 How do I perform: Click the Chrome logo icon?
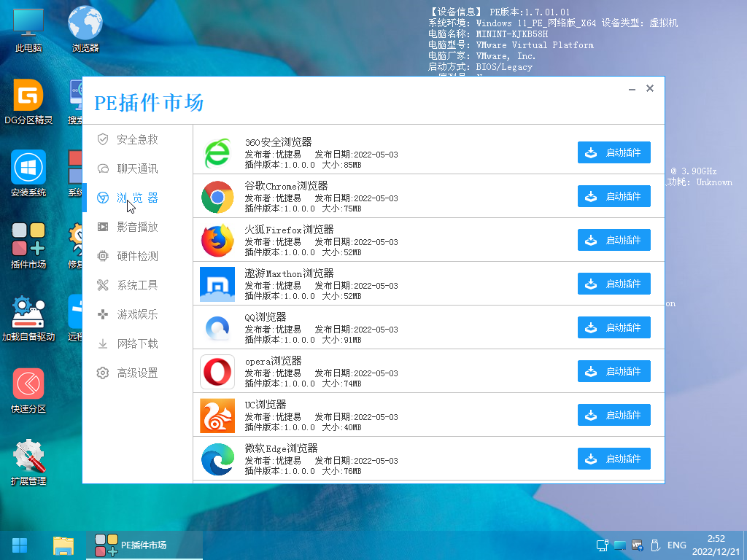217,197
